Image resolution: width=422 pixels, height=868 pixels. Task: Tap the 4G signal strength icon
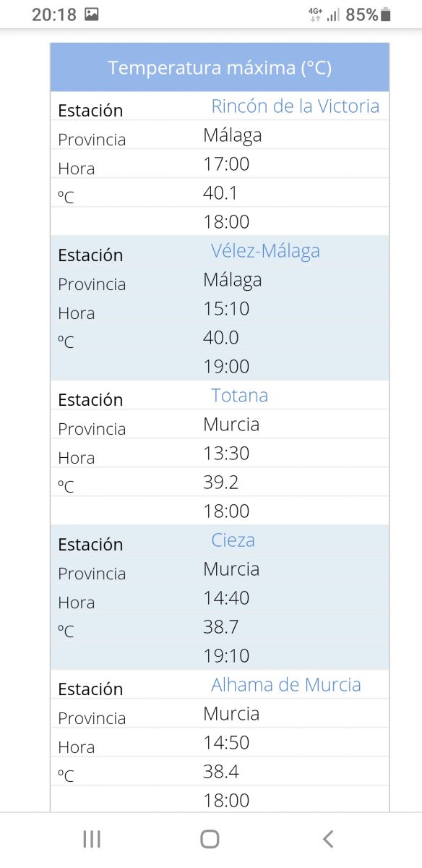pos(324,14)
